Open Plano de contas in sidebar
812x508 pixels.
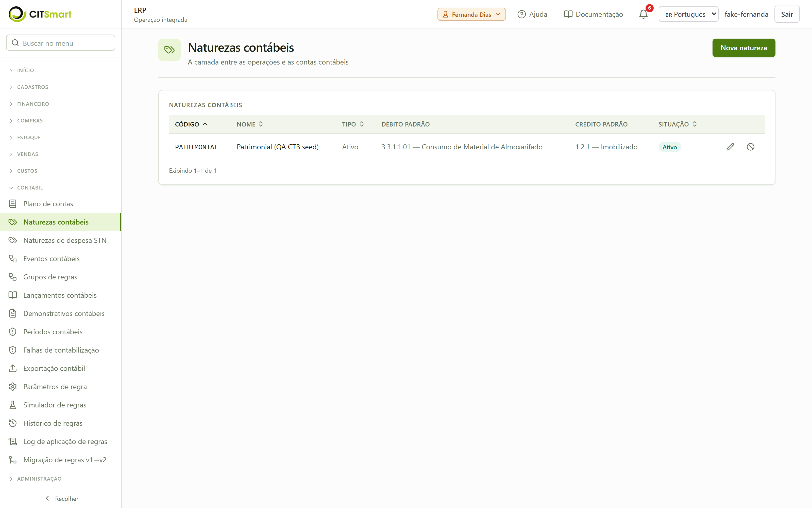click(x=61, y=204)
